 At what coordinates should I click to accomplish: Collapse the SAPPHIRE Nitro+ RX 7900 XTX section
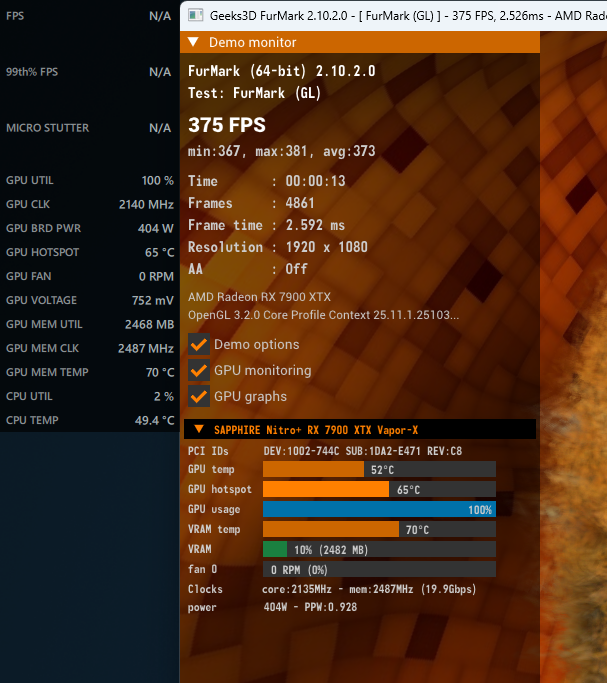tap(199, 429)
